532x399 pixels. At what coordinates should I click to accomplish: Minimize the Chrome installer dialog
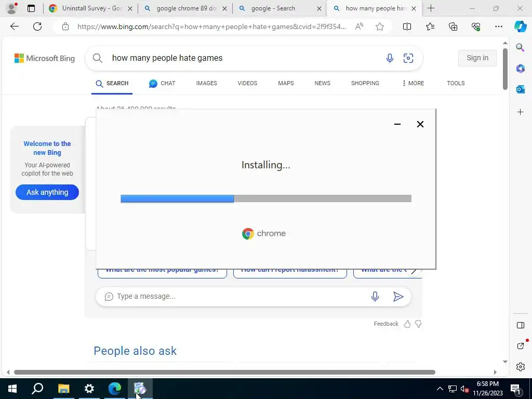click(397, 124)
